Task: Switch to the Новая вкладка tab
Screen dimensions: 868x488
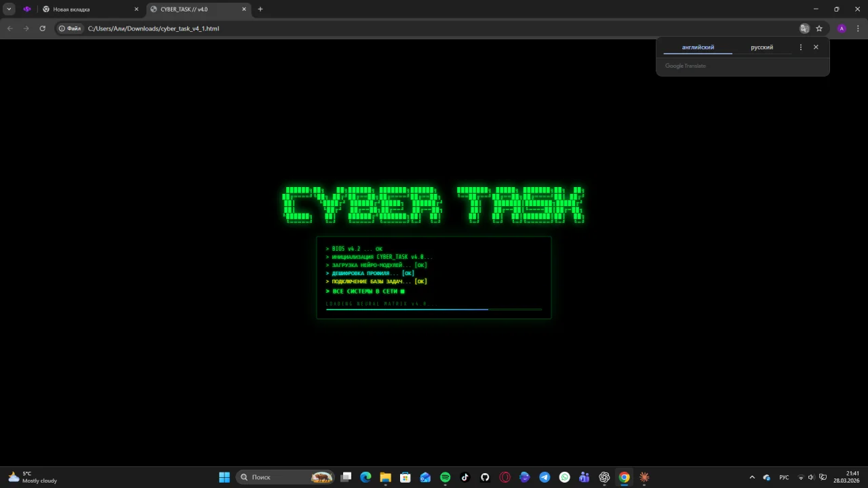Action: click(x=90, y=9)
